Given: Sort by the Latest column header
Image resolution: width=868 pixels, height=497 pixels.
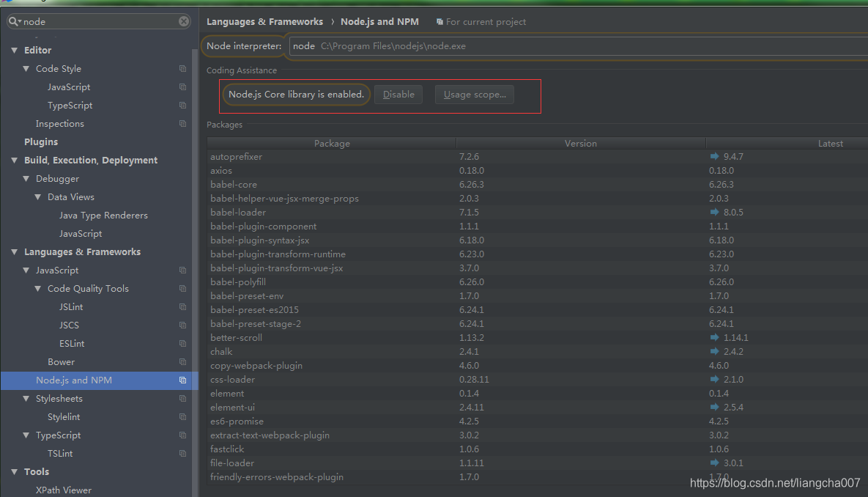Looking at the screenshot, I should [787, 144].
